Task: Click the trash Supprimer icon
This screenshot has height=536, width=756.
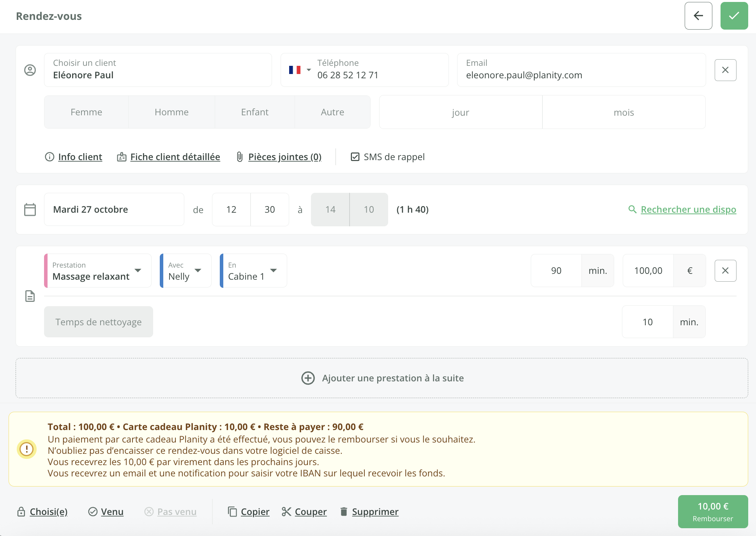Action: [344, 512]
